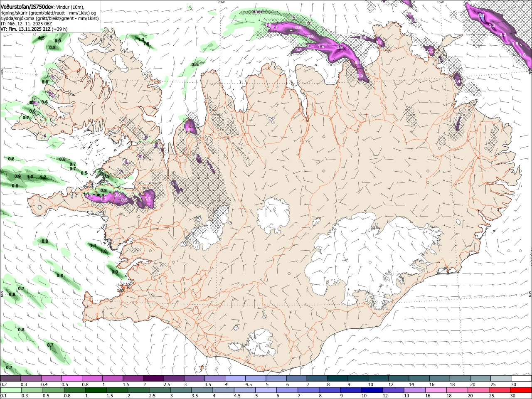Screen dimensions: 532x399
Task: Select the pale green 0.1 swatch, bottom legend row
Action: [11, 390]
